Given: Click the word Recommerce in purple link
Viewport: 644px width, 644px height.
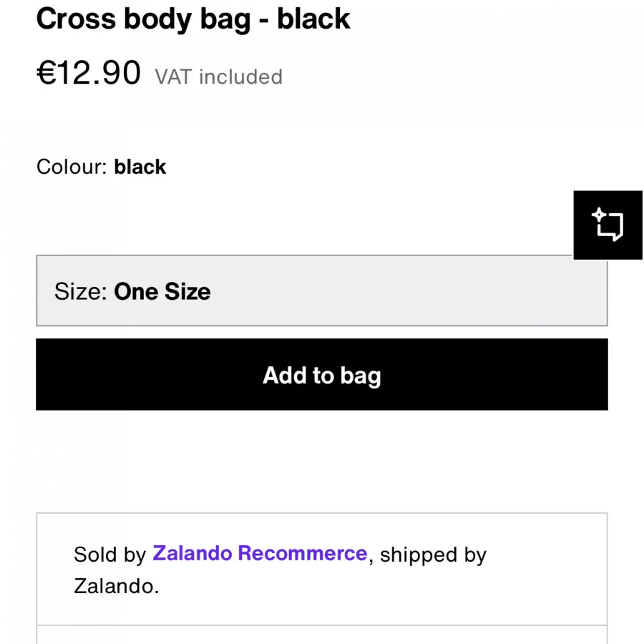Looking at the screenshot, I should pyautogui.click(x=302, y=554).
